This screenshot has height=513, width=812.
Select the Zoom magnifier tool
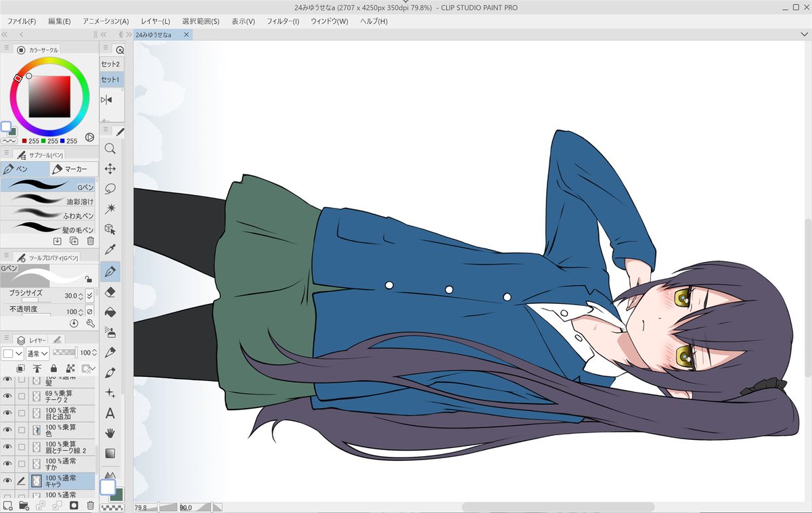pyautogui.click(x=110, y=149)
